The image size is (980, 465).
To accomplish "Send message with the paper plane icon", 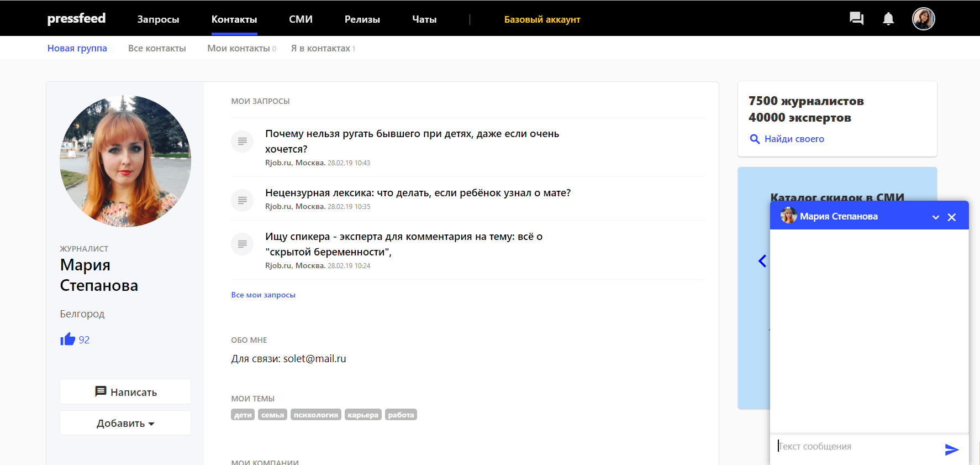I will pos(951,450).
